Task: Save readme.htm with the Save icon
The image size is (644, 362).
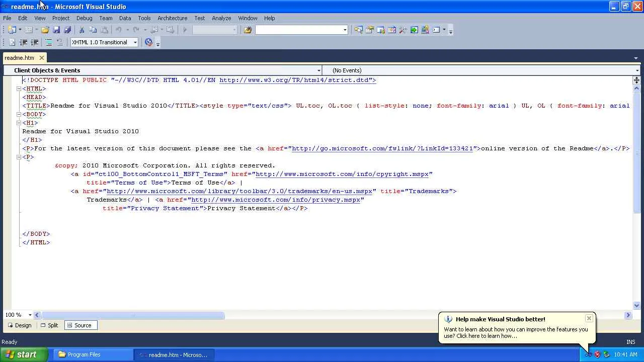Action: click(x=56, y=30)
